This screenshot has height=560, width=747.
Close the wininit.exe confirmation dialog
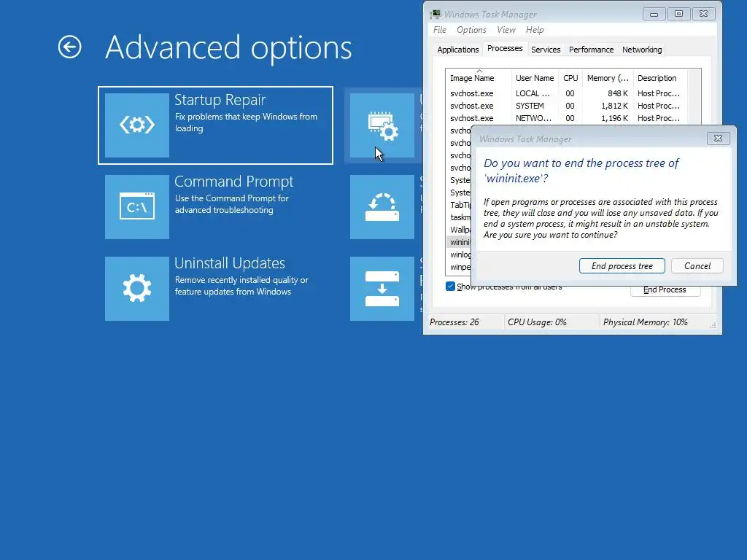pos(718,138)
